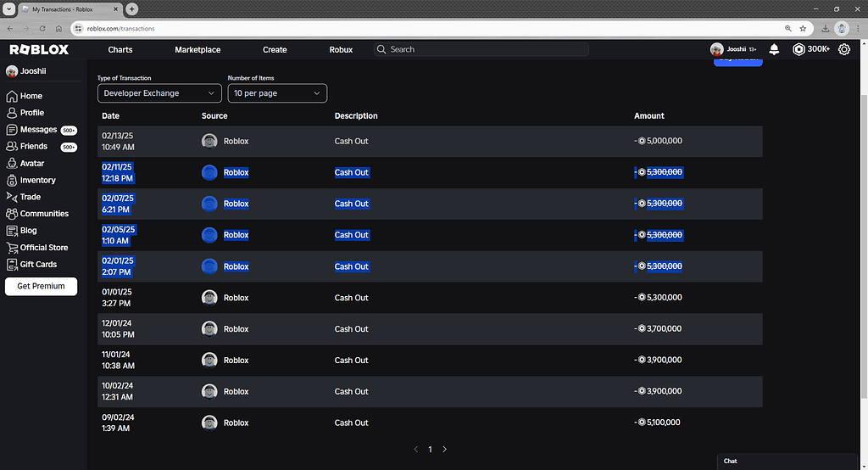Screen dimensions: 868x470
Task: Open Home from the sidebar
Action: [31, 96]
